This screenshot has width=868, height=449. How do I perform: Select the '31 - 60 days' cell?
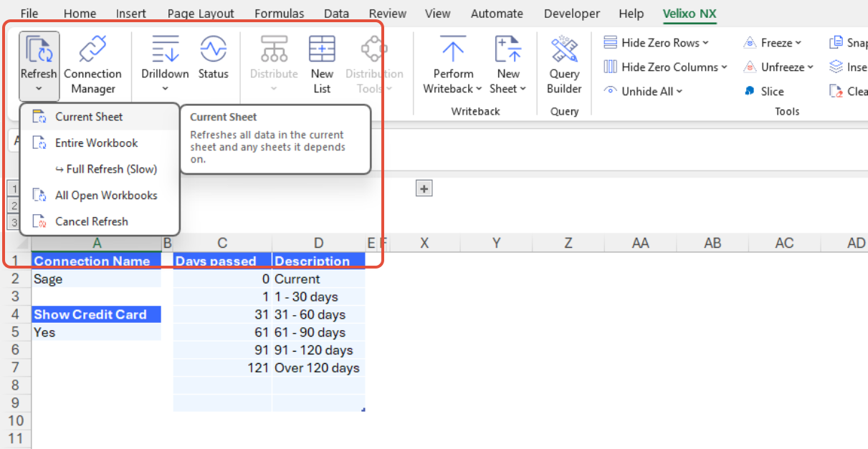pyautogui.click(x=318, y=314)
